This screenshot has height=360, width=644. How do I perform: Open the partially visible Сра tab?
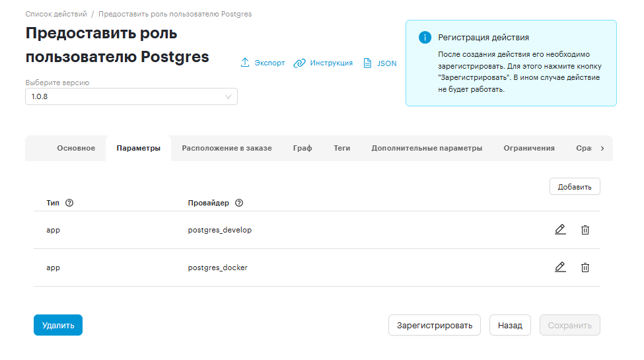(x=583, y=148)
